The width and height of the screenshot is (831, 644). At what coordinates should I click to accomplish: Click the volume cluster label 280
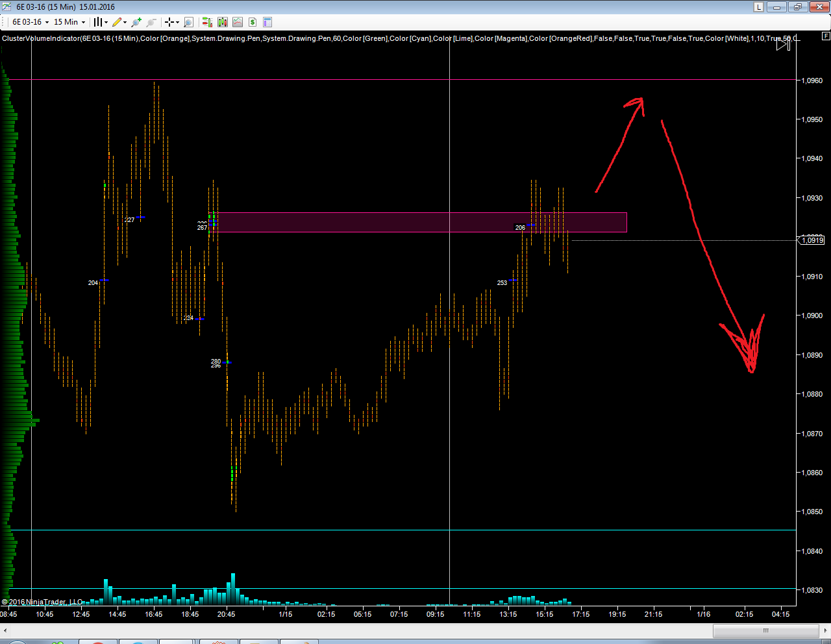coord(216,361)
